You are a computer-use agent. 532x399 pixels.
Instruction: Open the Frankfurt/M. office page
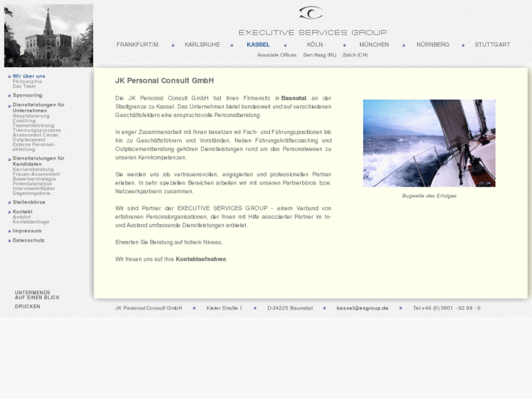coord(138,45)
